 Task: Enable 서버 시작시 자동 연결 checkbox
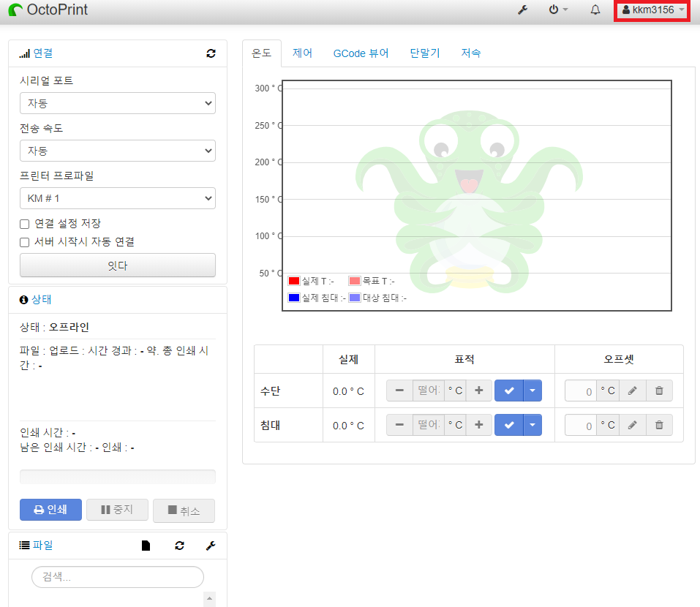(x=25, y=242)
